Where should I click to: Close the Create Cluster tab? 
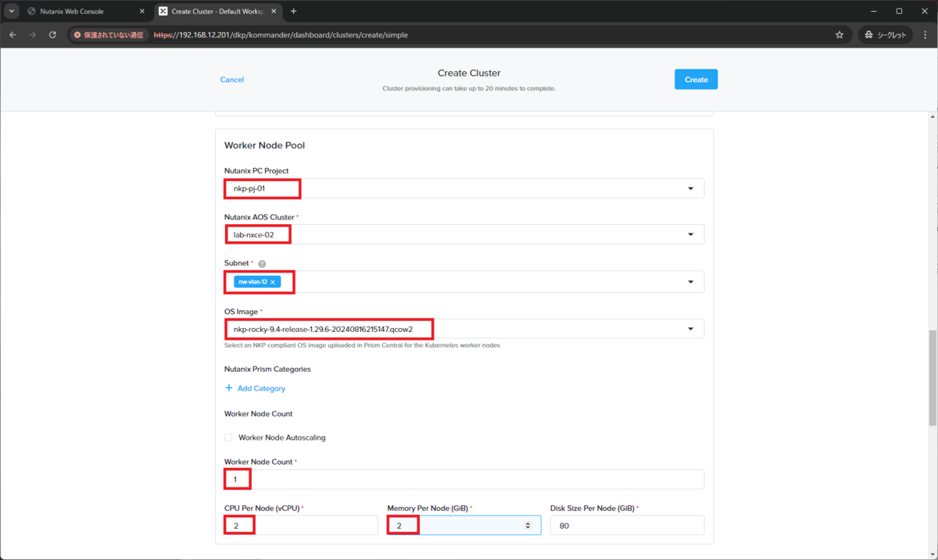pos(272,12)
